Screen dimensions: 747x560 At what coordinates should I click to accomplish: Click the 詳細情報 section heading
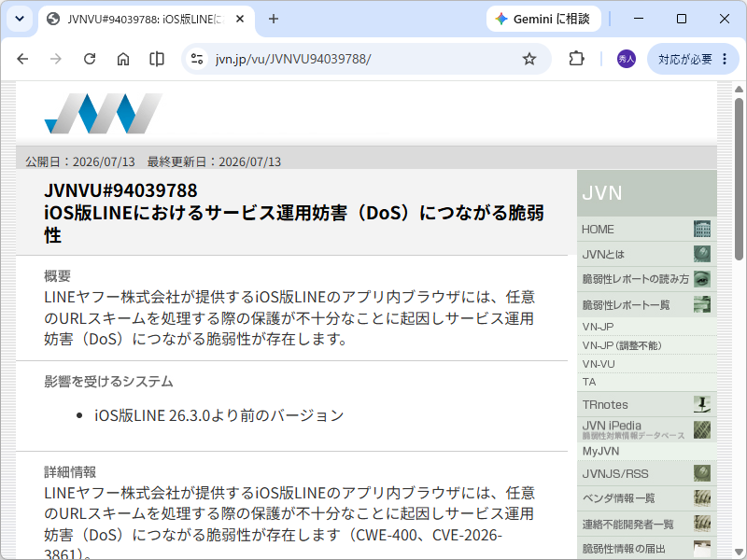70,472
